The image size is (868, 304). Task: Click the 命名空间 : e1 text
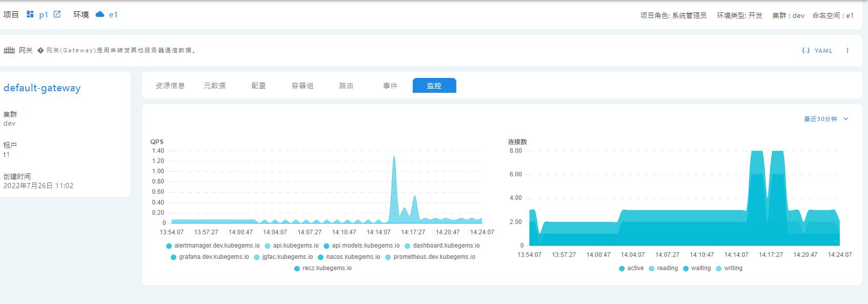[833, 15]
